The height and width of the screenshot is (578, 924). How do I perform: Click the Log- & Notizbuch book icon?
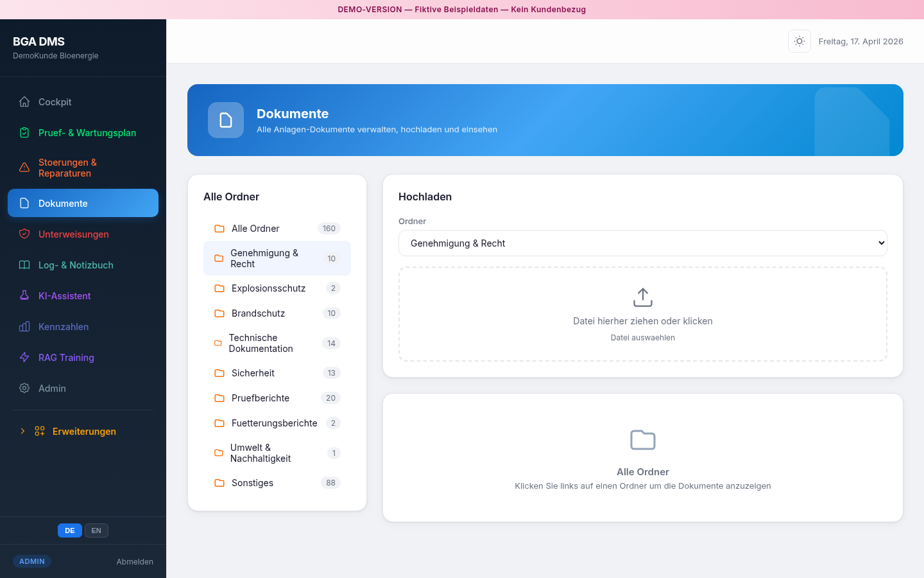tap(24, 265)
